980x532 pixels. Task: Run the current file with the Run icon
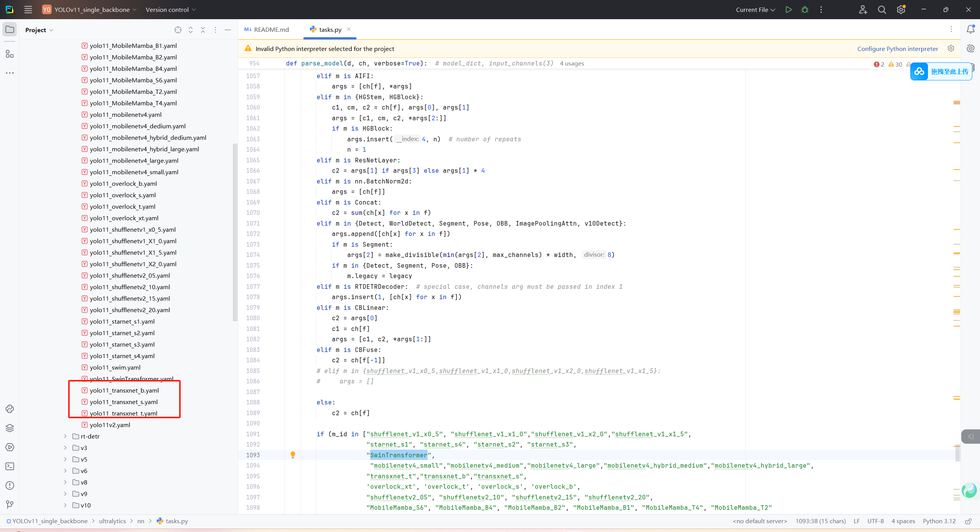[788, 10]
